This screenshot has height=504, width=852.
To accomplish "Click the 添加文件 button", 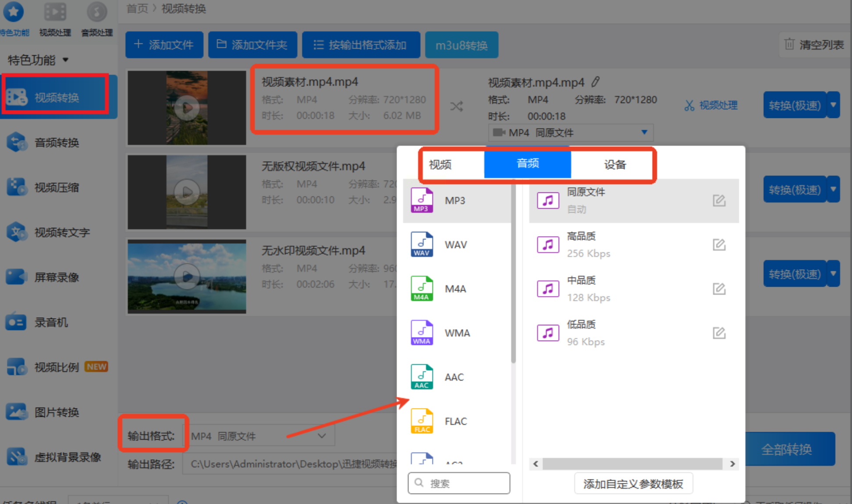I will tap(164, 45).
